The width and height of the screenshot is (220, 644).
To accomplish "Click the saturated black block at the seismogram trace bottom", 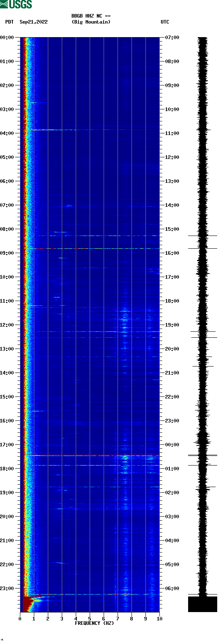I will coord(202,604).
